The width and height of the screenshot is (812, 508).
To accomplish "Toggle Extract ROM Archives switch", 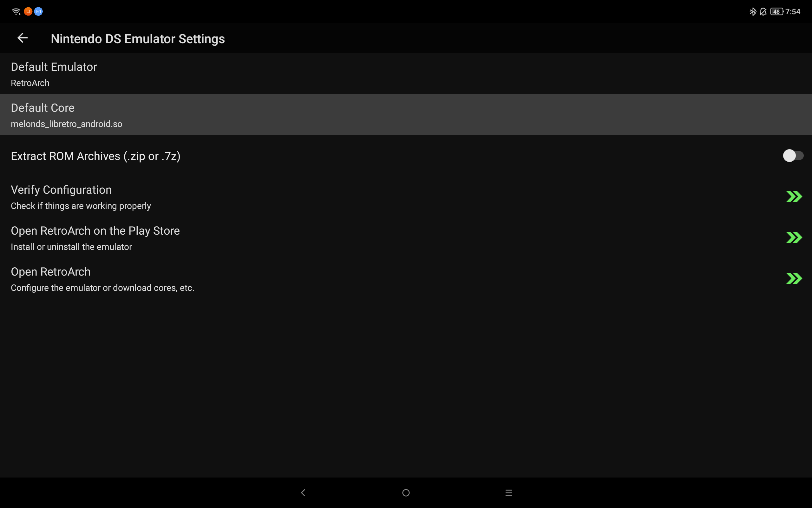I will click(x=793, y=156).
